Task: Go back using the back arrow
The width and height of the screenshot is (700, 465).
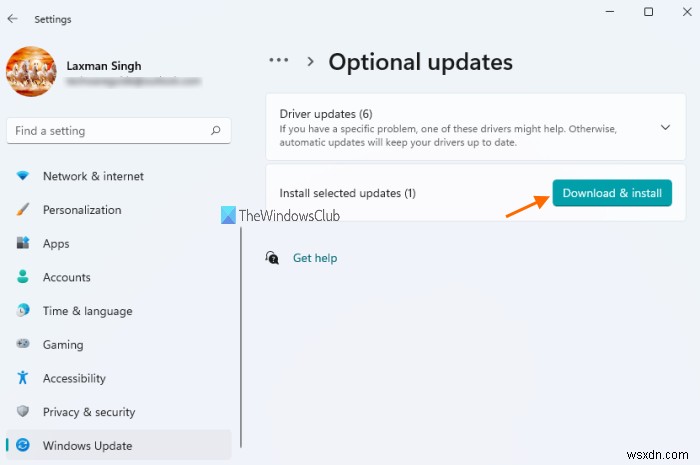Action: 12,19
